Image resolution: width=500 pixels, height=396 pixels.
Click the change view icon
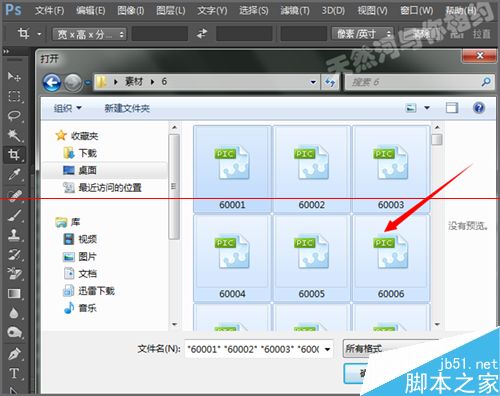pyautogui.click(x=411, y=108)
